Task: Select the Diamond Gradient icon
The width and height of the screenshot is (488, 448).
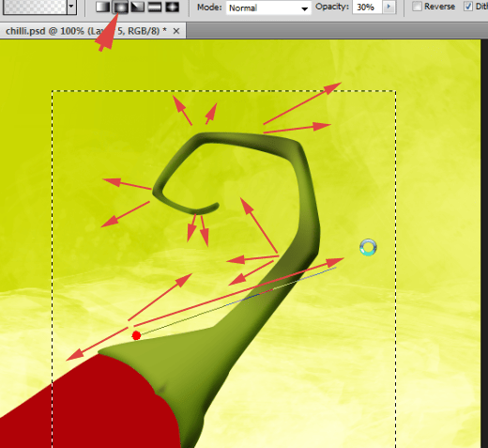Action: point(172,7)
